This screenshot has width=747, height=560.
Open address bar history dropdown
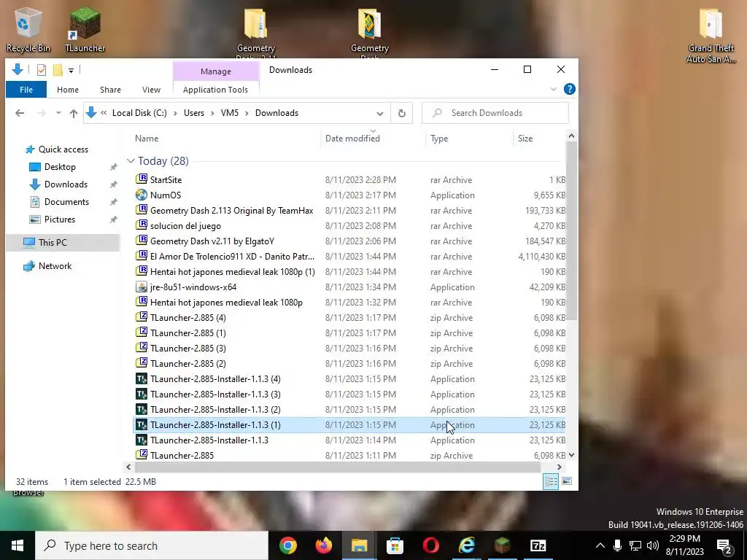[x=379, y=113]
